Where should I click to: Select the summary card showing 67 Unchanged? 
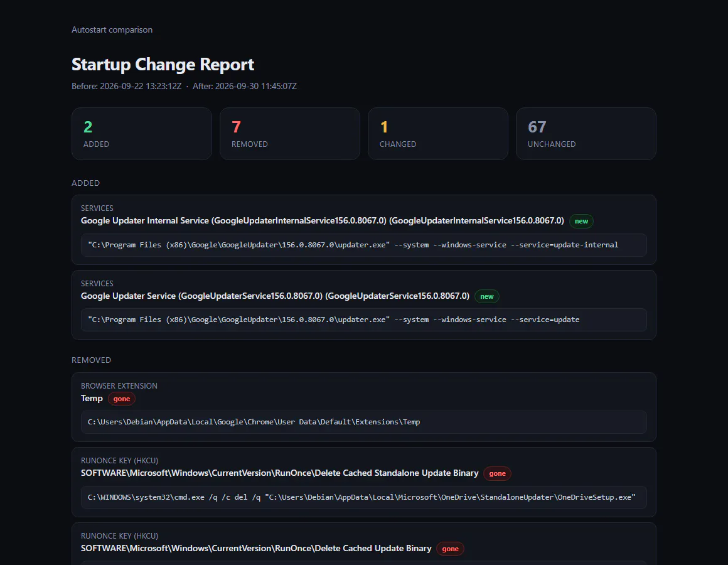click(586, 134)
